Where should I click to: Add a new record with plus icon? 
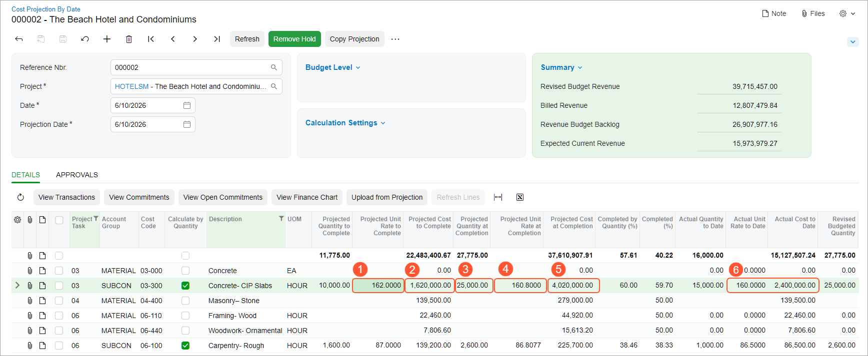pos(107,39)
